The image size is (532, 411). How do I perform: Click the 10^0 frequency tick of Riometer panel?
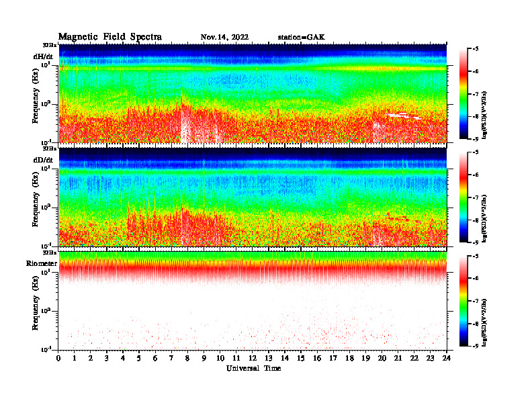tap(46, 311)
